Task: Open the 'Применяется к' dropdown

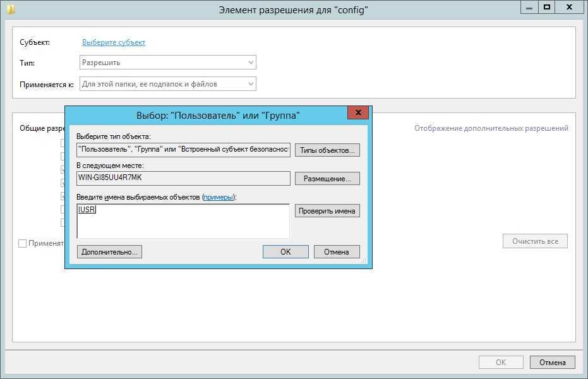Action: [167, 83]
